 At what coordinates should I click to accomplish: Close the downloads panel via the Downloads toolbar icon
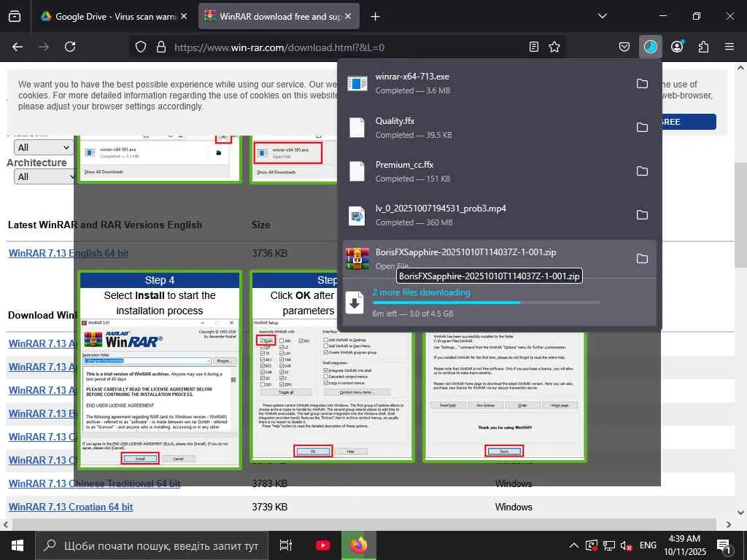(x=650, y=47)
